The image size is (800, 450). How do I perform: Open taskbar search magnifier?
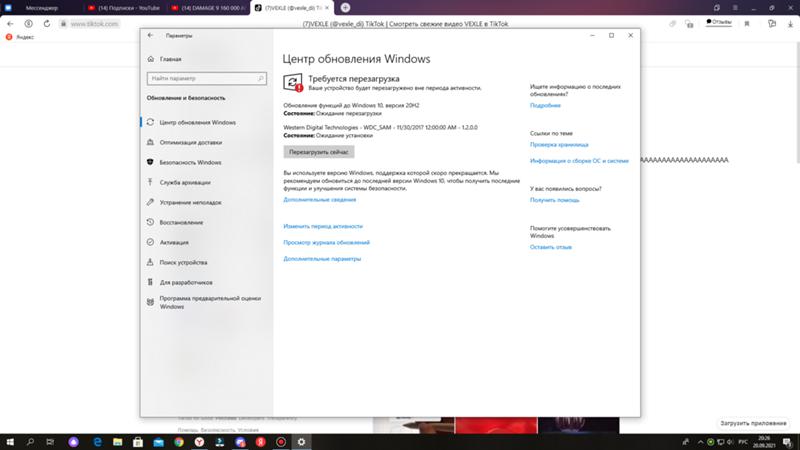click(30, 442)
